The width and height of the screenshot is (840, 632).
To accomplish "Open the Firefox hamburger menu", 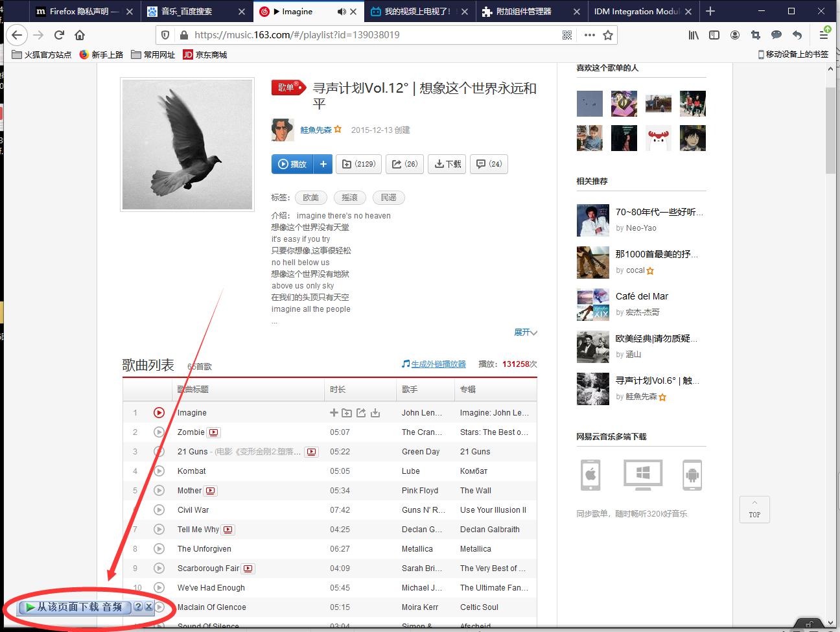I will click(x=824, y=35).
